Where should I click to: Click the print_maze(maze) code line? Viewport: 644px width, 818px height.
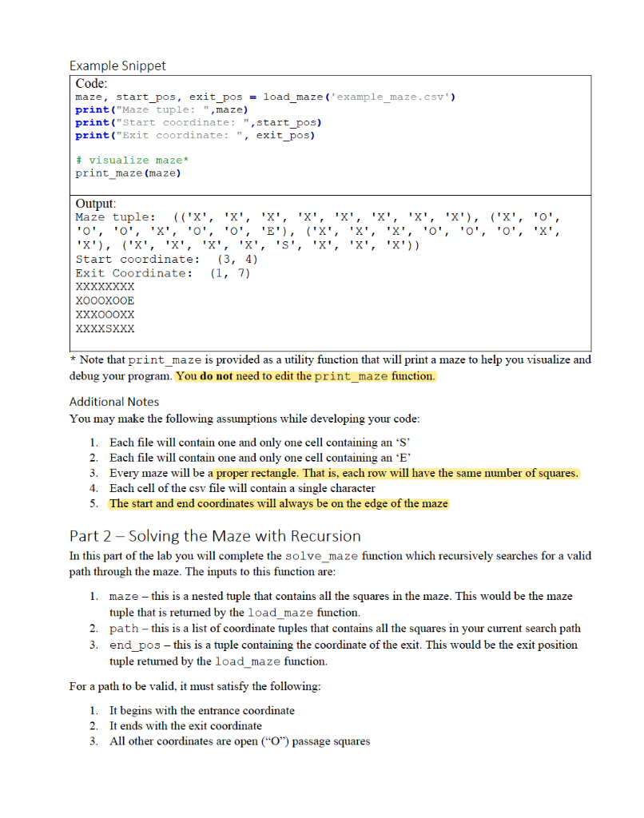(128, 173)
